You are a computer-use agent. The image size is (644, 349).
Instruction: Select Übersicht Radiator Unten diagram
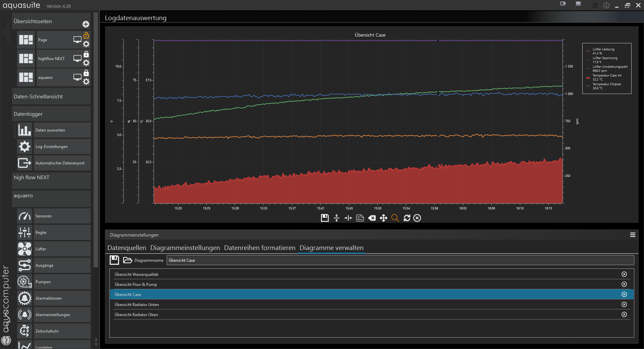point(137,305)
